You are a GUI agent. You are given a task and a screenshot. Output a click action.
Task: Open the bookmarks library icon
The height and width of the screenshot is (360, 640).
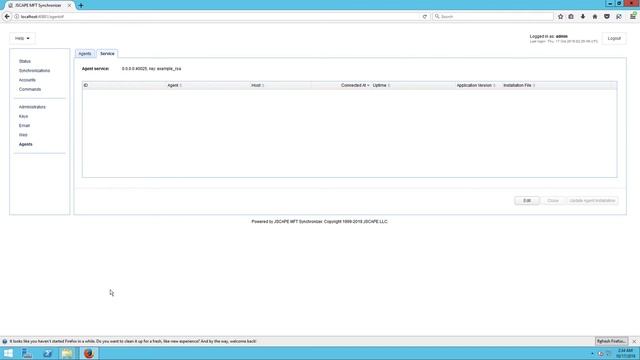[x=571, y=17]
